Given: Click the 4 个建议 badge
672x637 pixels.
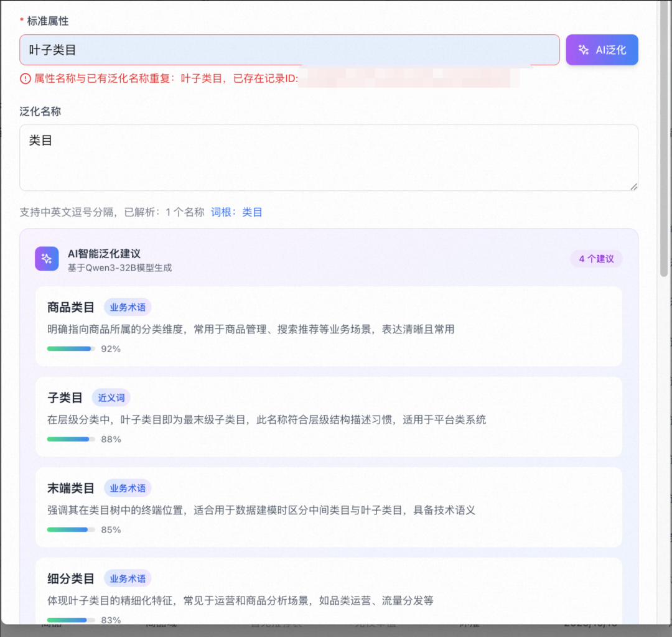Looking at the screenshot, I should [x=596, y=258].
